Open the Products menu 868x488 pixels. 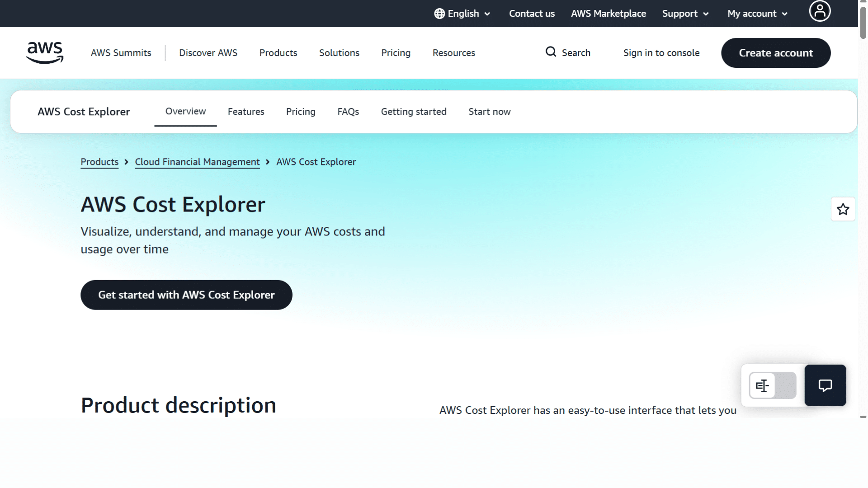click(x=278, y=53)
